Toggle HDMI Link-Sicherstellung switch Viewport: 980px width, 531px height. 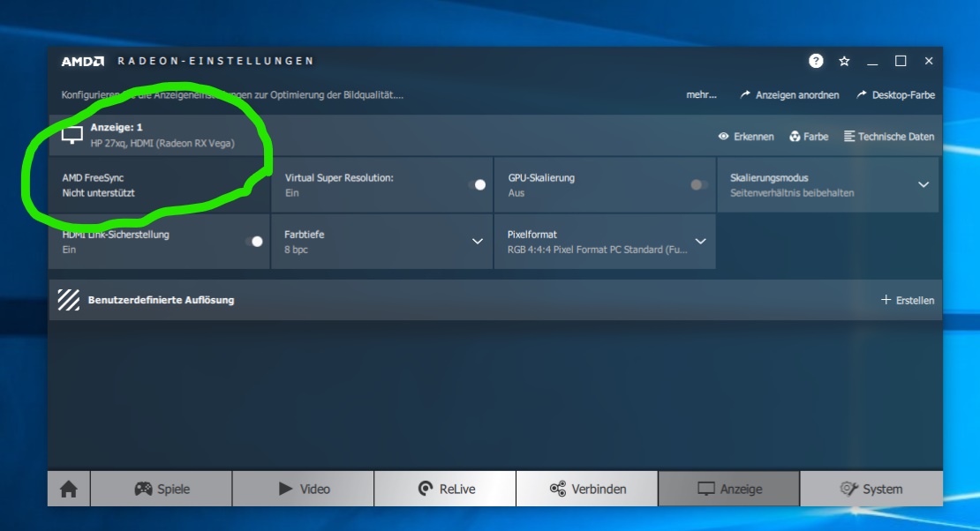point(254,241)
